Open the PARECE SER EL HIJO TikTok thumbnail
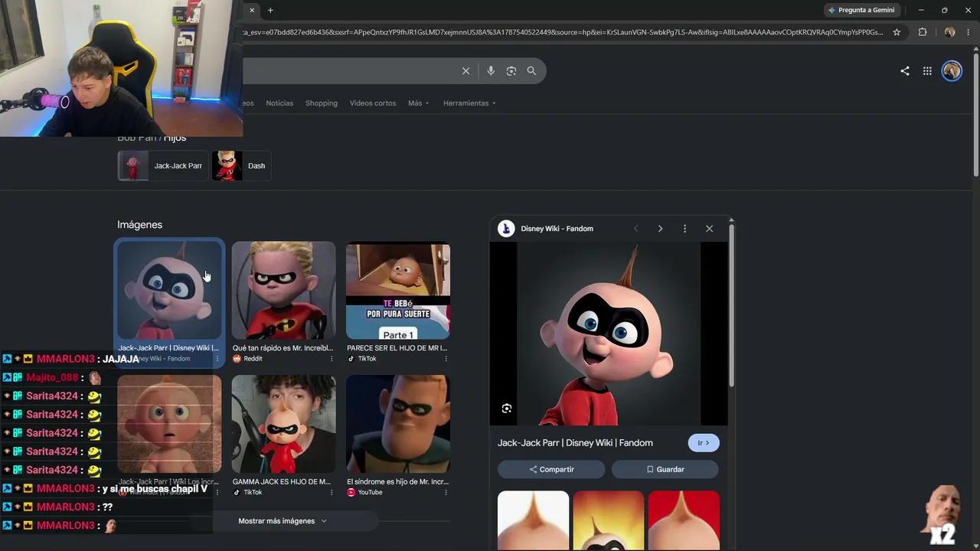This screenshot has height=551, width=980. 398,291
